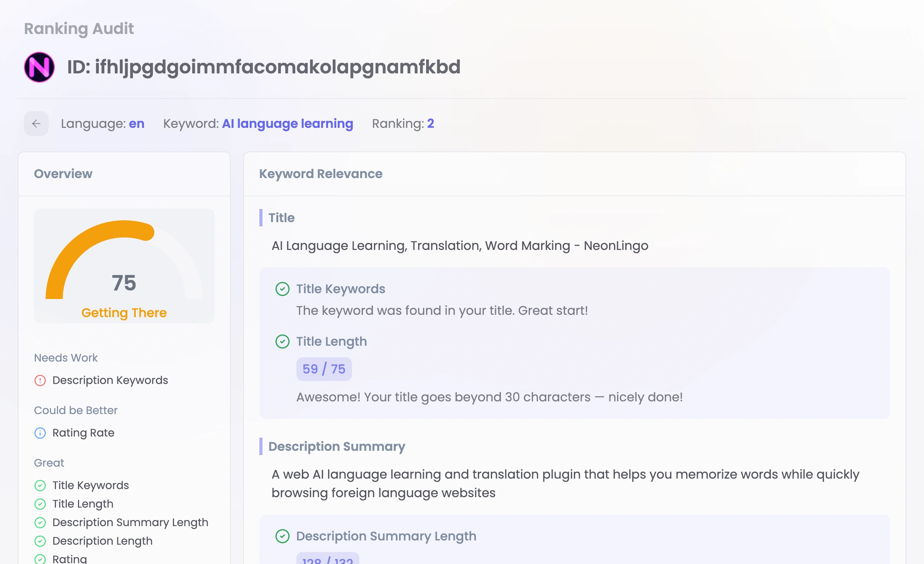Open Description Keywords under Needs Work

coord(110,381)
